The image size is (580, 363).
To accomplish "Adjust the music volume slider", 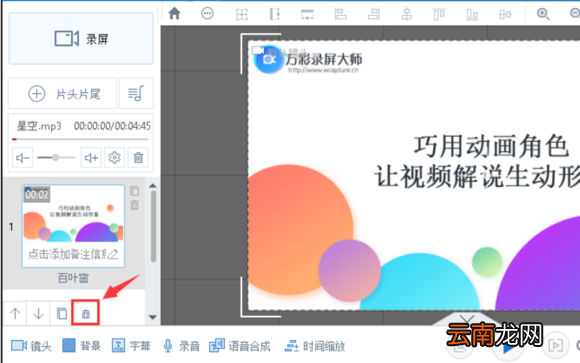I will click(56, 158).
